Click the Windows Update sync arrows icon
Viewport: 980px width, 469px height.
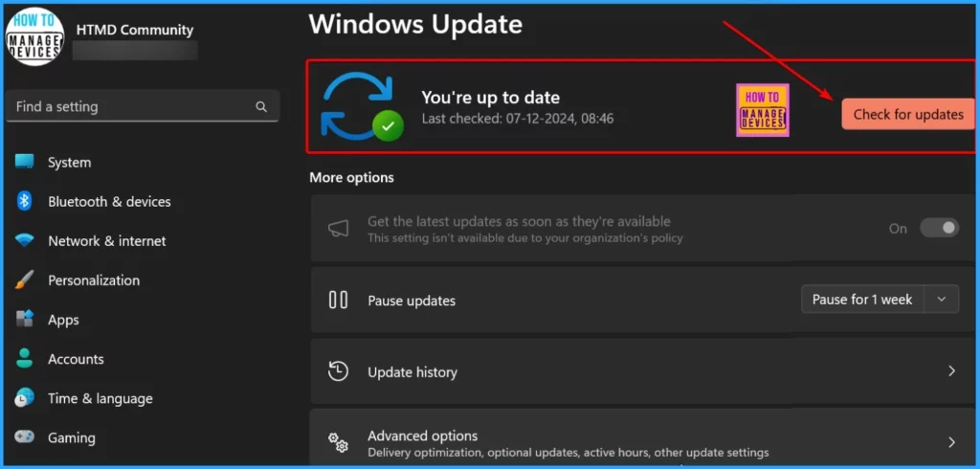(x=361, y=105)
